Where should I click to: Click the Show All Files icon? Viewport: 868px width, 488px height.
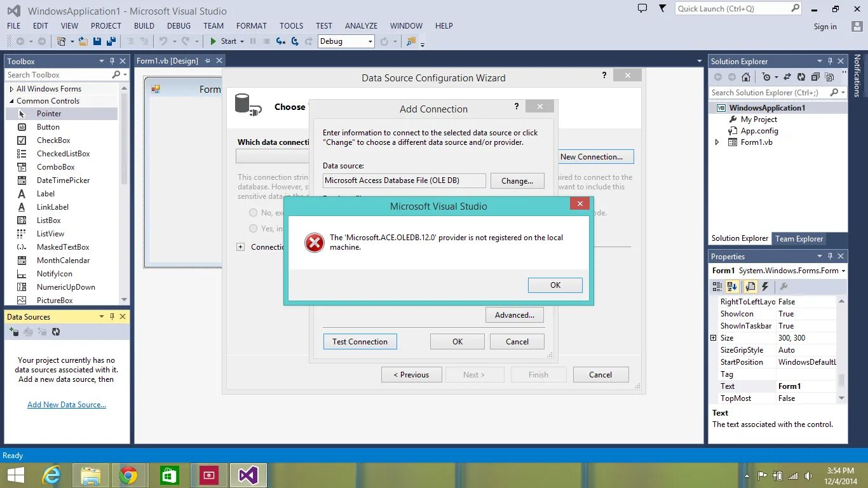click(829, 77)
